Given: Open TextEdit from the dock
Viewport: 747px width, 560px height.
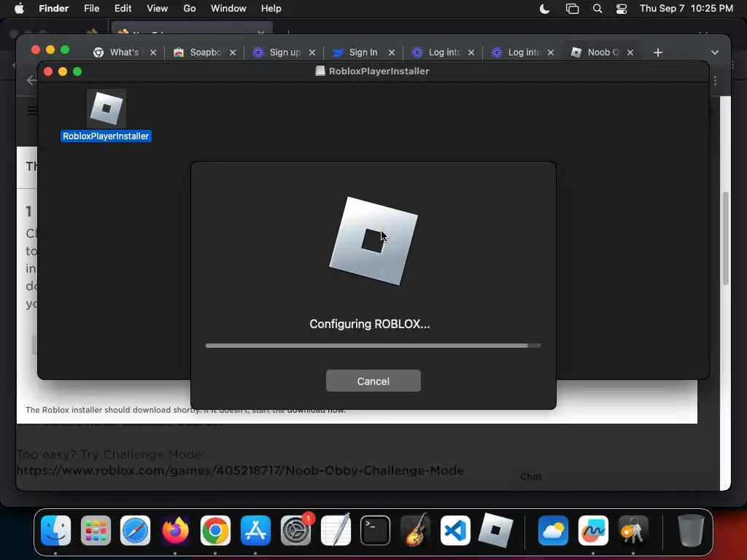Looking at the screenshot, I should tap(336, 530).
